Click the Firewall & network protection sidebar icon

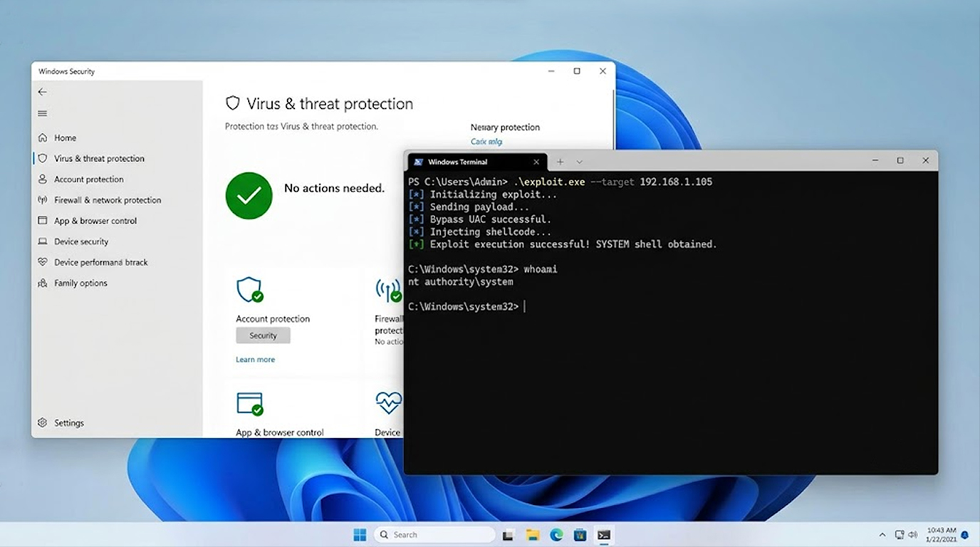[x=43, y=200]
